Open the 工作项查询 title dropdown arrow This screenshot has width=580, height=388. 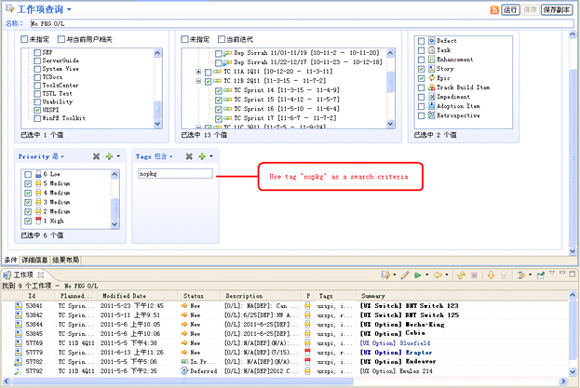pyautogui.click(x=69, y=9)
